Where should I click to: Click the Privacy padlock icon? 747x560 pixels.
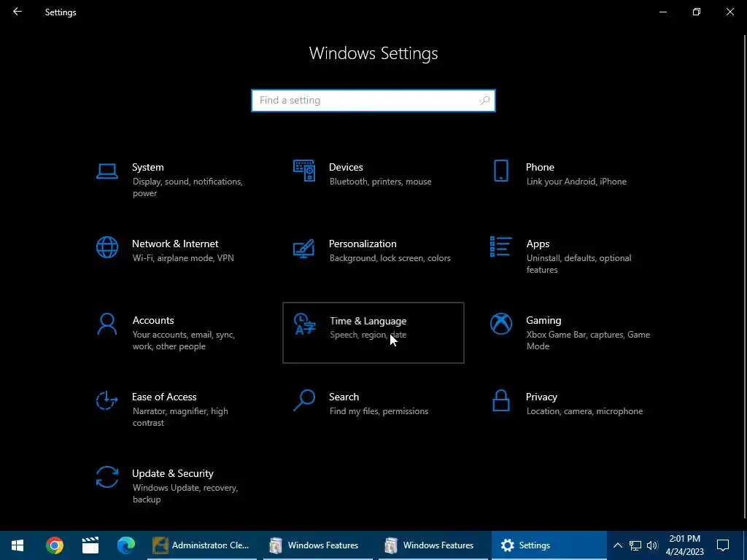500,400
